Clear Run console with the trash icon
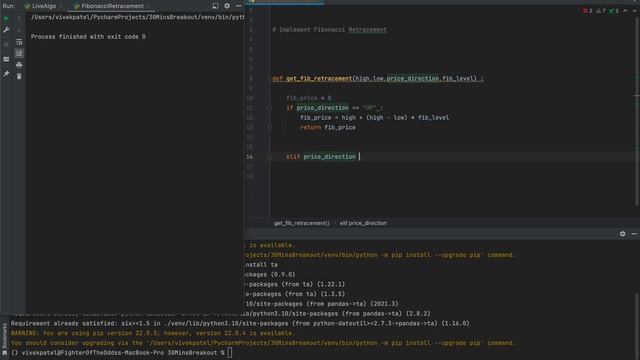 (19, 76)
